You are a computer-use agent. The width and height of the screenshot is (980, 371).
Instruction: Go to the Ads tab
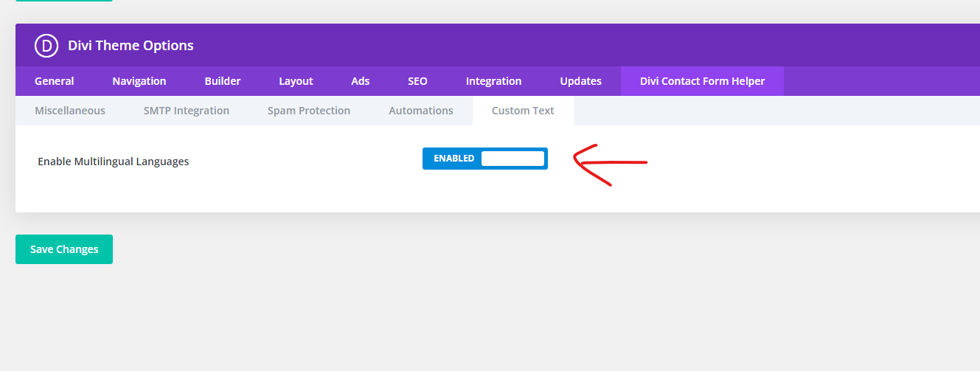(x=361, y=81)
